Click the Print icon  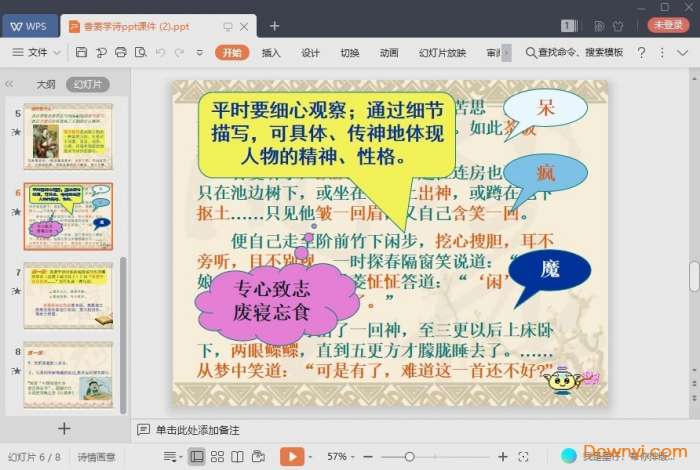tap(121, 53)
